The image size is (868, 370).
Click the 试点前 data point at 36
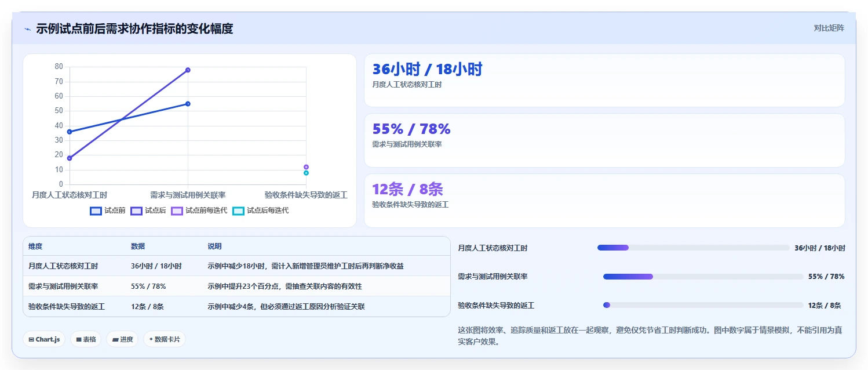tap(70, 132)
